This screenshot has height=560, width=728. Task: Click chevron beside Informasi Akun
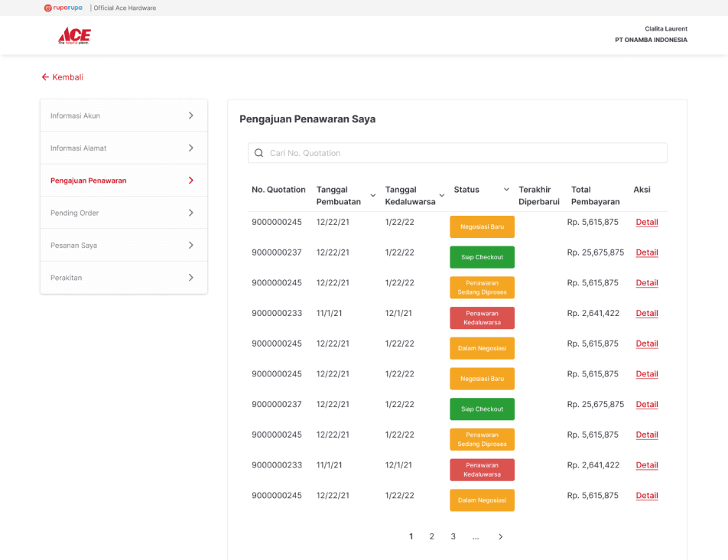(191, 116)
